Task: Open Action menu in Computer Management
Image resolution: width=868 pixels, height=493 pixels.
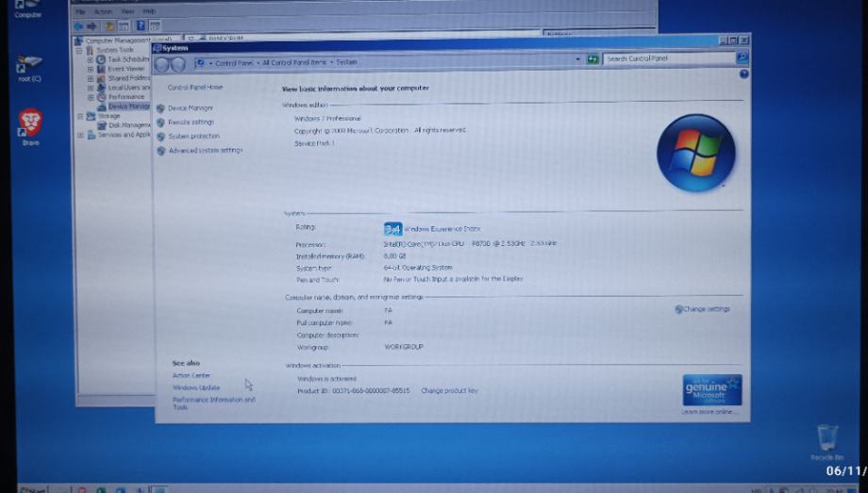Action: [x=103, y=11]
